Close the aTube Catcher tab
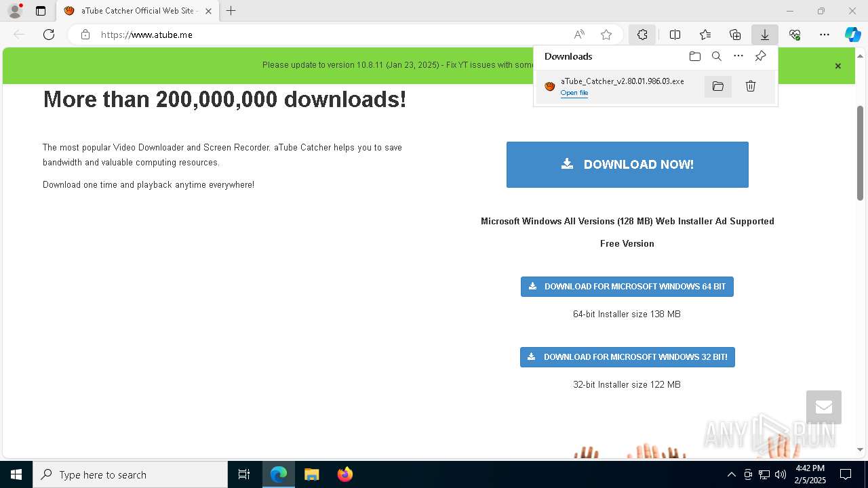 [x=208, y=11]
